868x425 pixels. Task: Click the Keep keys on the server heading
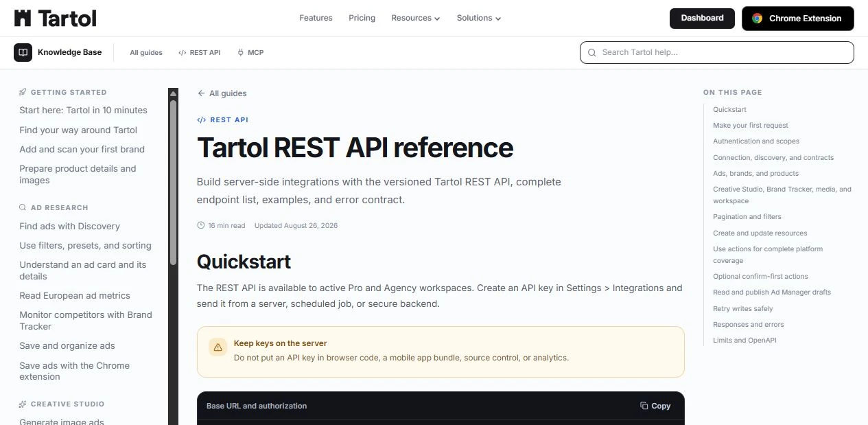[280, 343]
